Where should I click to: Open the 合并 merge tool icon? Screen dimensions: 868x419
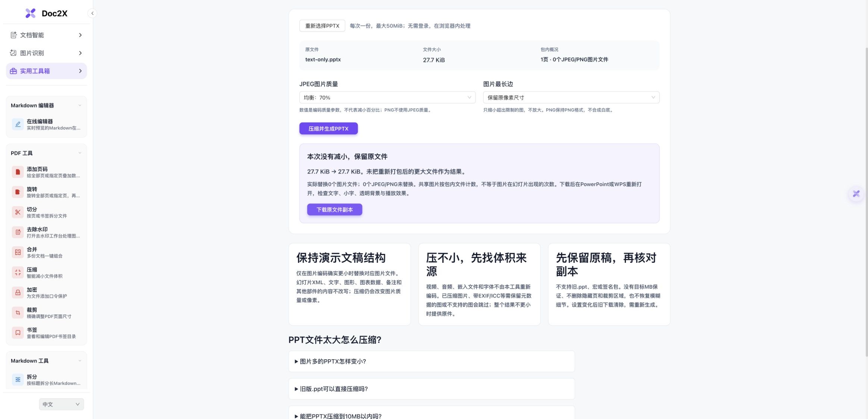pos(18,252)
